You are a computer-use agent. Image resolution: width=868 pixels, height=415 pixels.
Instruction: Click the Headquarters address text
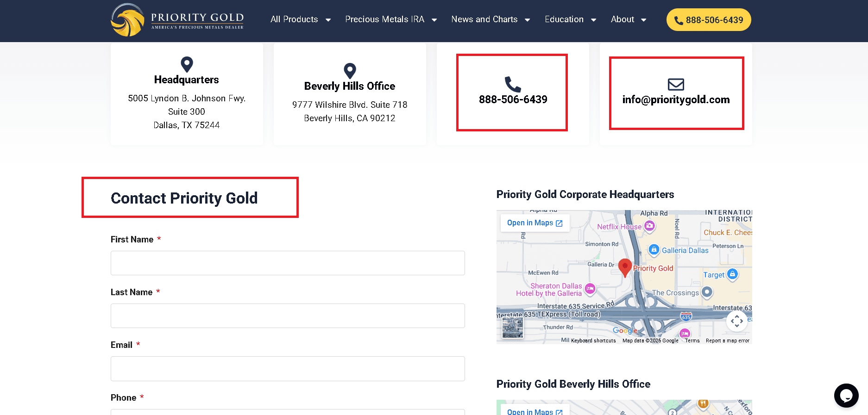click(187, 111)
